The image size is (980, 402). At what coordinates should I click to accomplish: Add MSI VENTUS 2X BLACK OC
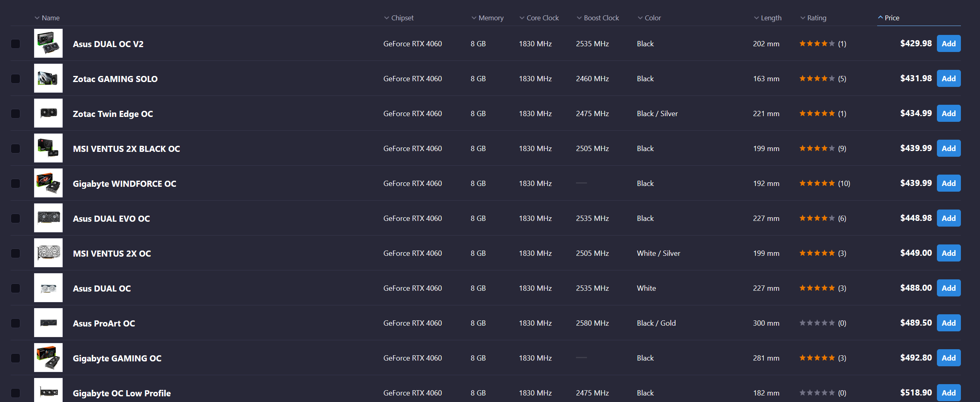[x=949, y=148]
